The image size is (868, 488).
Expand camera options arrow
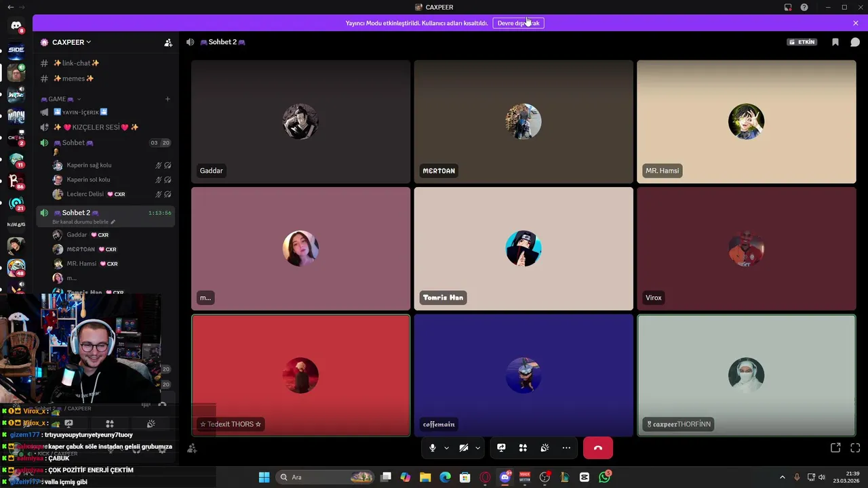477,448
